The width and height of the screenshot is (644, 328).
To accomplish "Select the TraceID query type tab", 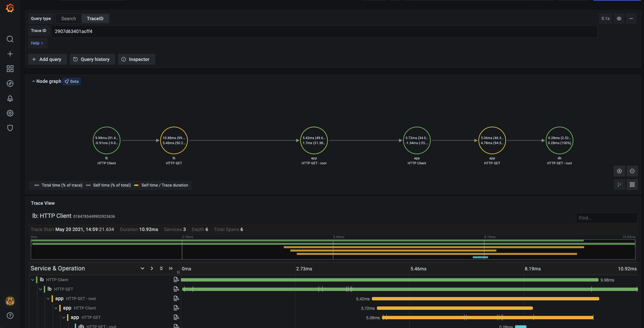I will pos(95,18).
